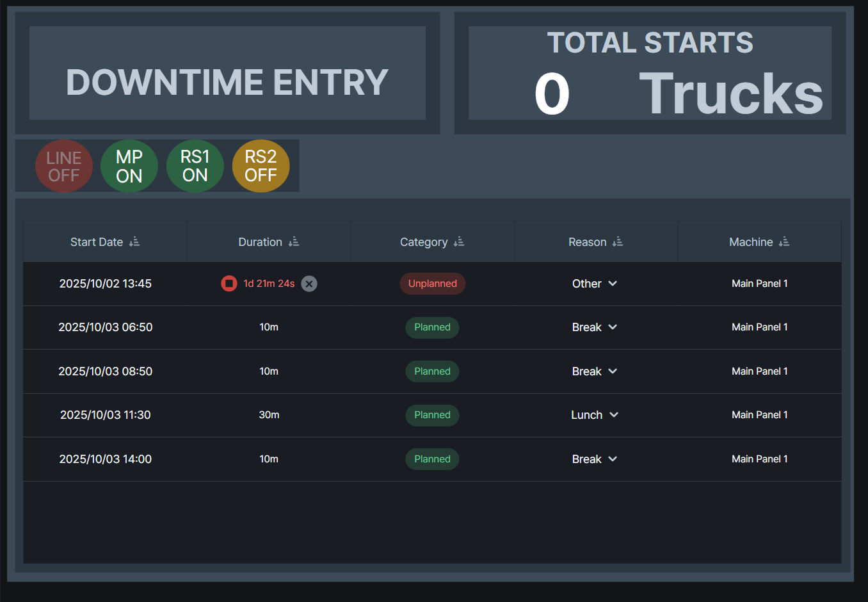Click Main Panel 1 machine cell on first row
This screenshot has height=602, width=868.
click(760, 283)
